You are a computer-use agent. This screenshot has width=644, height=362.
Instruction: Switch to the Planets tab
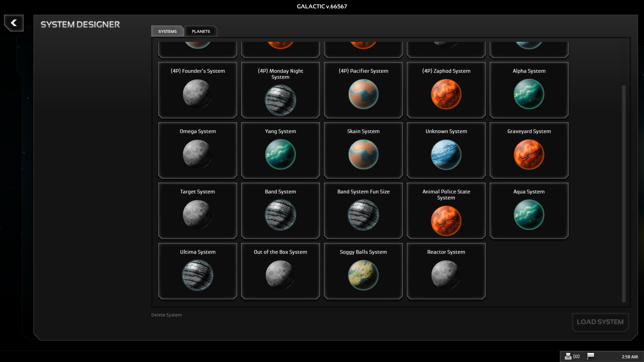[201, 31]
